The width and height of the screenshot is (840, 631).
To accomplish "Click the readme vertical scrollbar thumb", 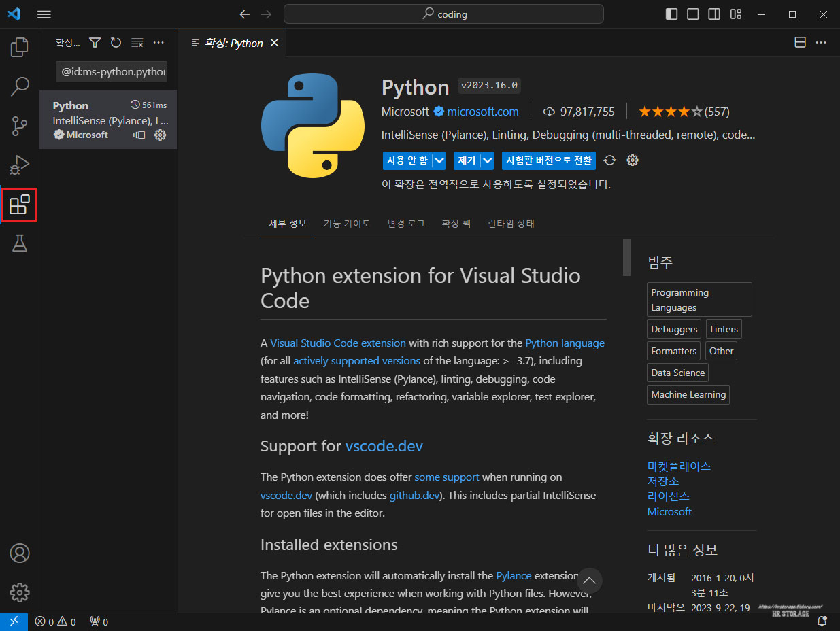I will point(626,258).
